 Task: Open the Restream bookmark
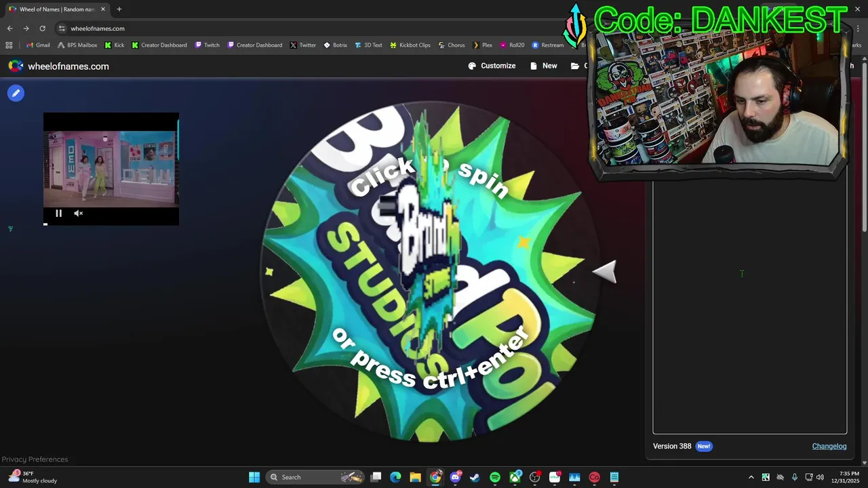[x=547, y=45]
